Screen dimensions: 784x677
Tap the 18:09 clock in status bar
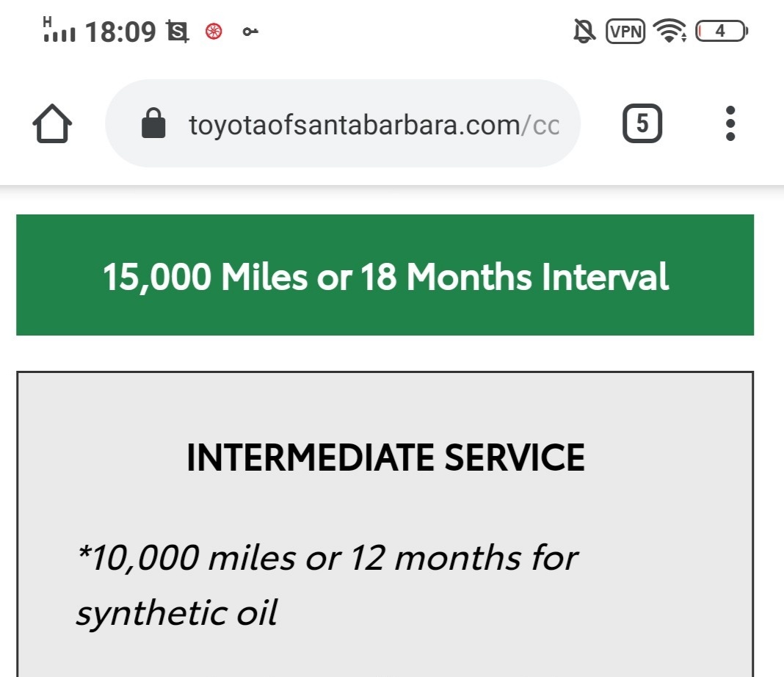tap(120, 32)
